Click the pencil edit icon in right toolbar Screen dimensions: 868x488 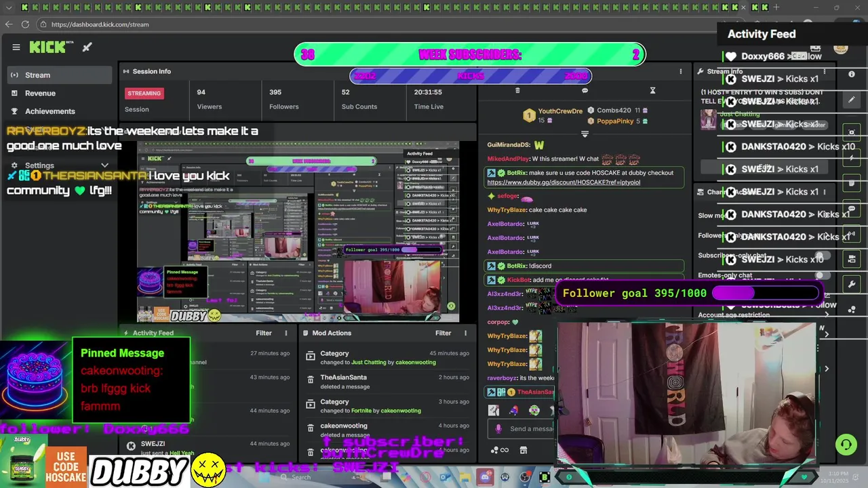click(x=852, y=100)
